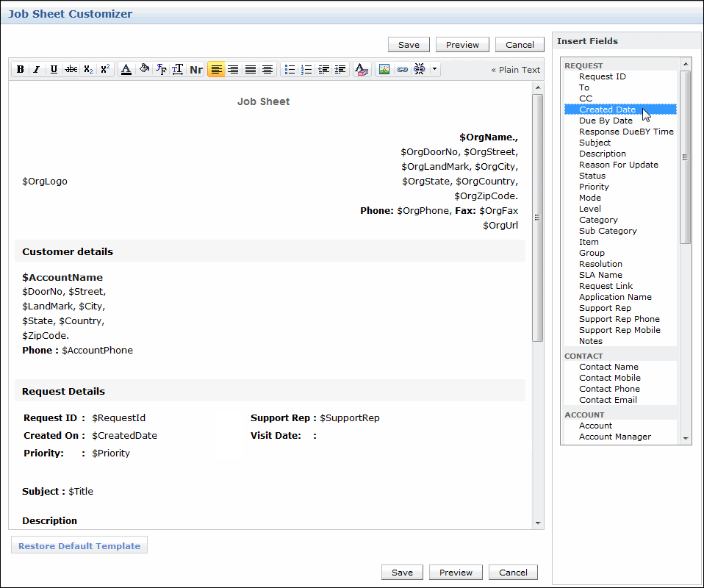Insert the Reason For Update field
The width and height of the screenshot is (704, 588).
tap(618, 165)
